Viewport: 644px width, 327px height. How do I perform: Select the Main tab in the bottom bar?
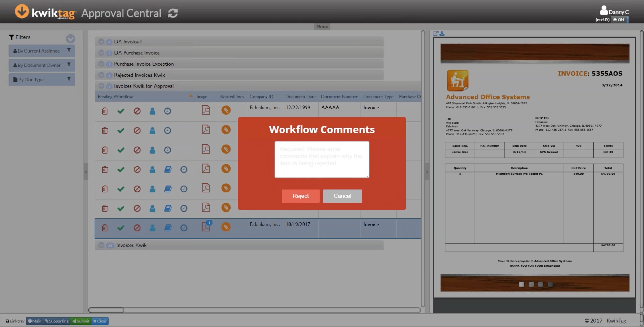tap(35, 321)
